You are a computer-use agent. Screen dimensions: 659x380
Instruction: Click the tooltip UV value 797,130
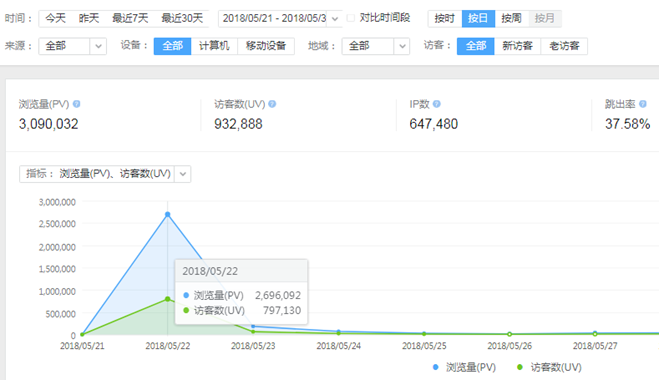pos(282,311)
